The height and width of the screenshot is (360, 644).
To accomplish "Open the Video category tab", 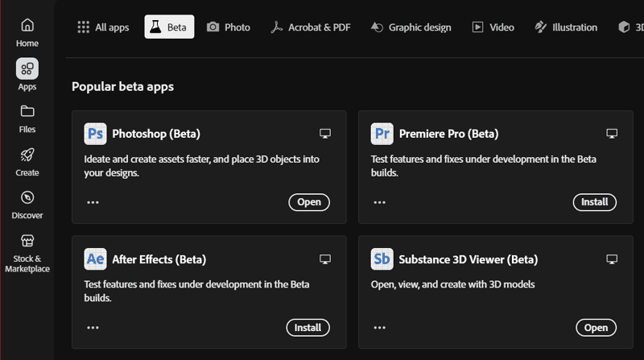I will pyautogui.click(x=493, y=27).
